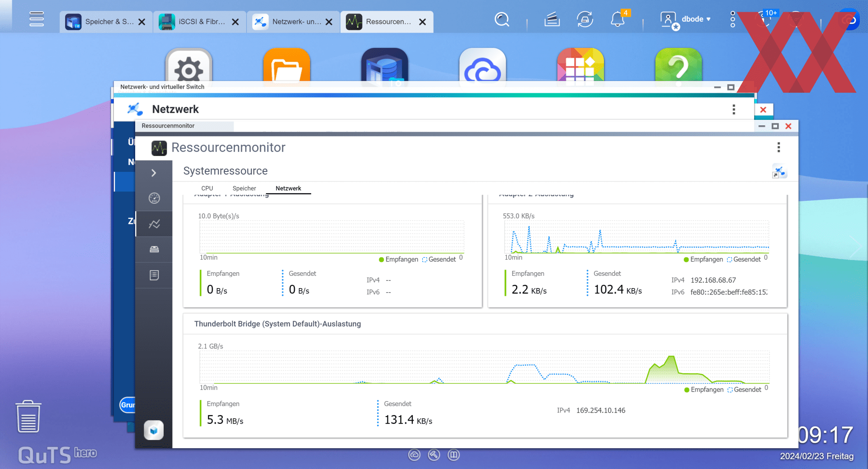Open the storage resource sidebar icon
This screenshot has height=469, width=868.
coord(154,249)
